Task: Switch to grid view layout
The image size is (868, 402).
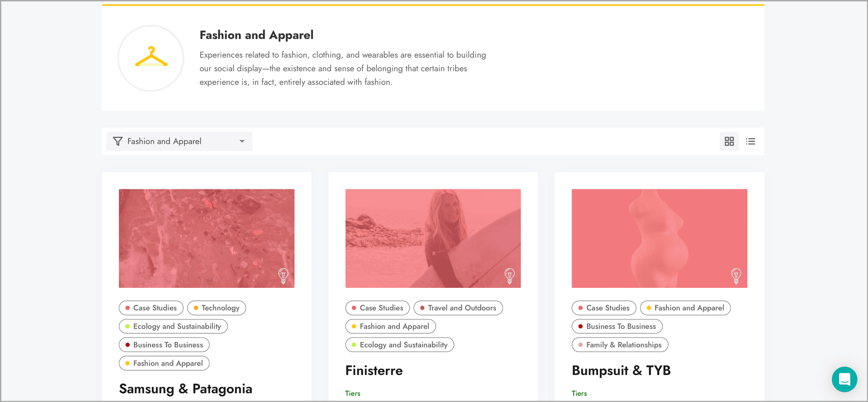Action: 729,142
